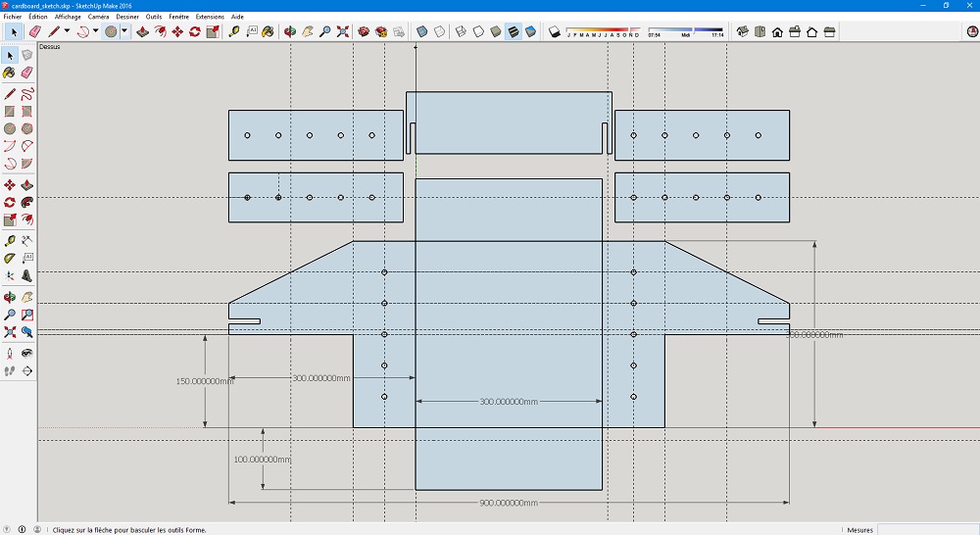Open the Extensions menu

tap(210, 17)
